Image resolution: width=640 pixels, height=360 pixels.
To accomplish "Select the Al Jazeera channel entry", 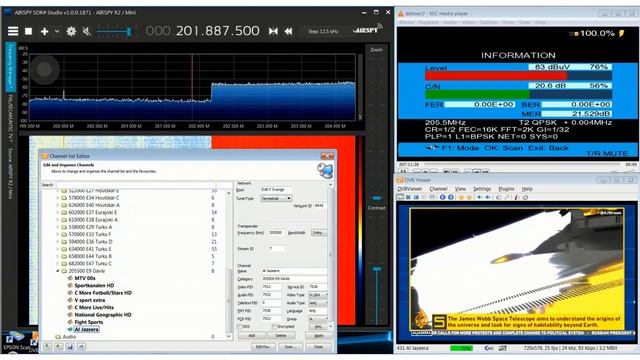I will (x=86, y=329).
